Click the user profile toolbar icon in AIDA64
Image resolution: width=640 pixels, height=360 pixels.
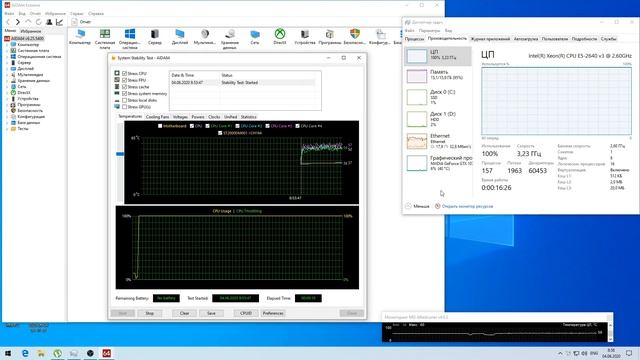49,22
